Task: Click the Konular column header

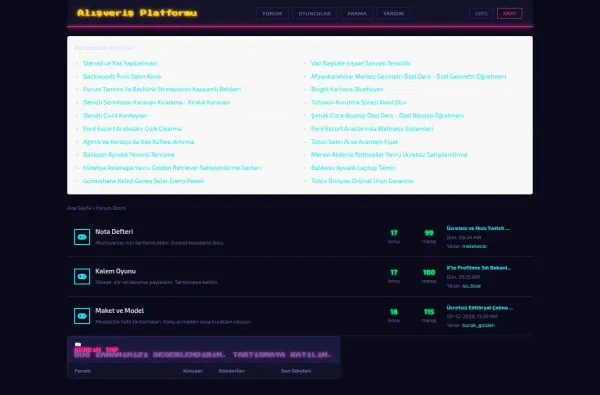Action: pyautogui.click(x=192, y=371)
